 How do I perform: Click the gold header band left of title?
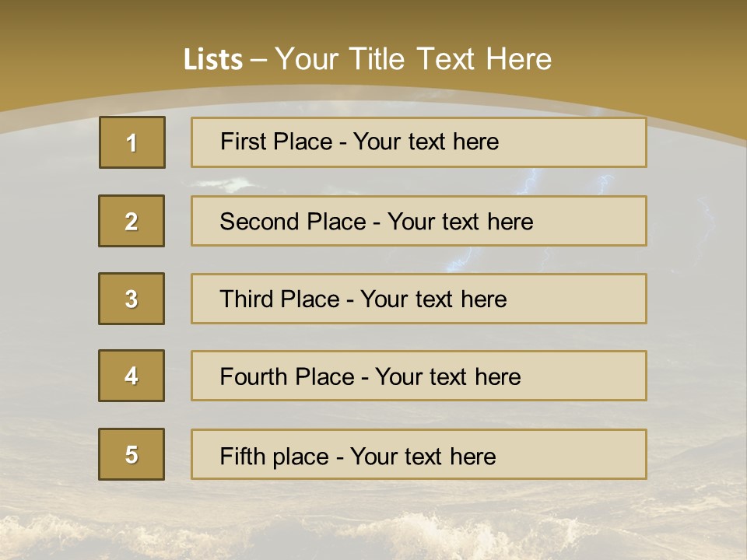(78, 54)
